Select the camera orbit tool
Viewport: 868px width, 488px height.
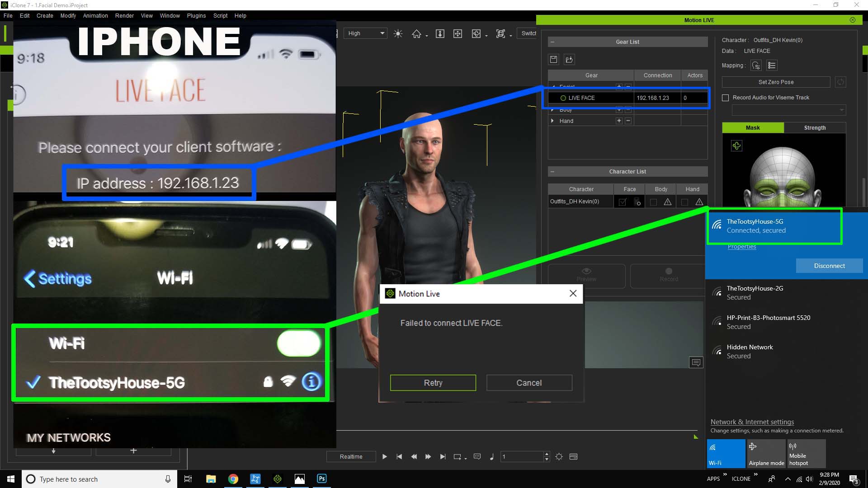[x=476, y=33]
